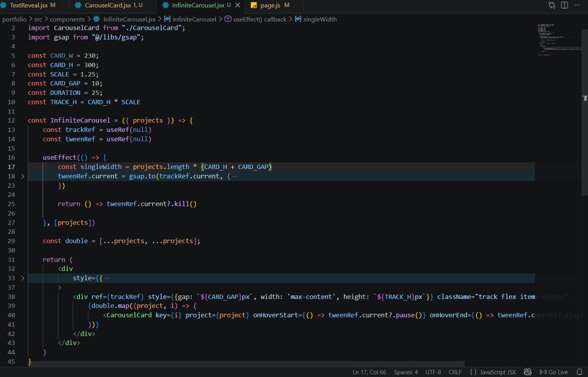Expand the folded style block on line 33
The image size is (588, 377).
pyautogui.click(x=23, y=279)
